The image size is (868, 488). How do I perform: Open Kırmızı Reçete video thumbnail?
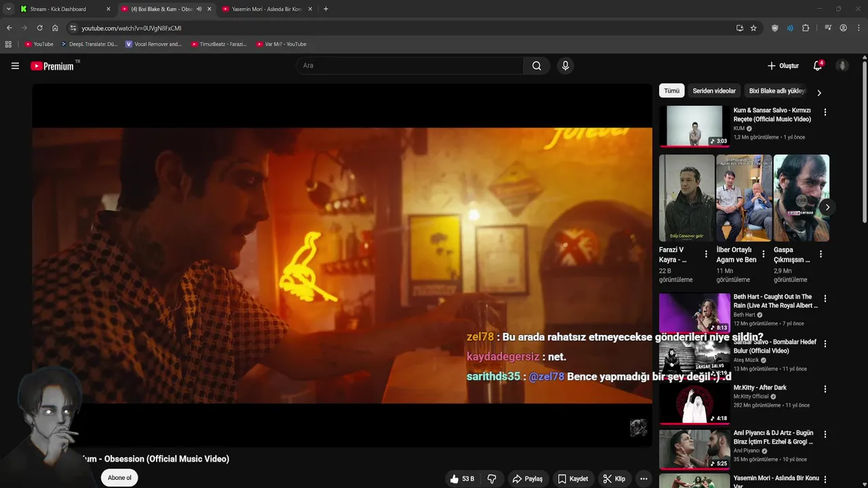[694, 126]
